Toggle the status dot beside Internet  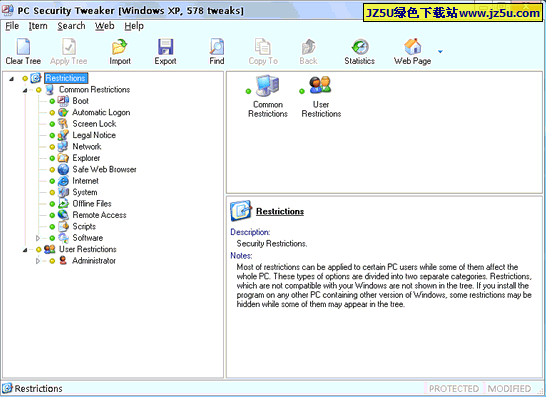point(52,181)
